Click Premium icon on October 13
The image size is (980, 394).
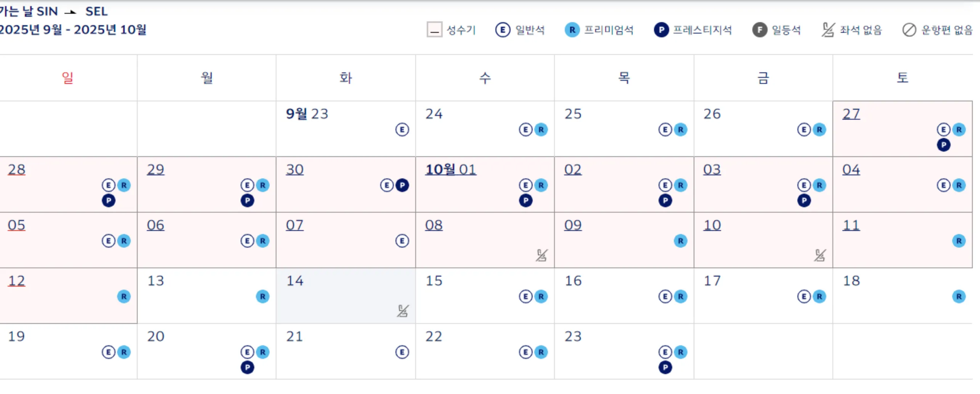click(x=263, y=297)
